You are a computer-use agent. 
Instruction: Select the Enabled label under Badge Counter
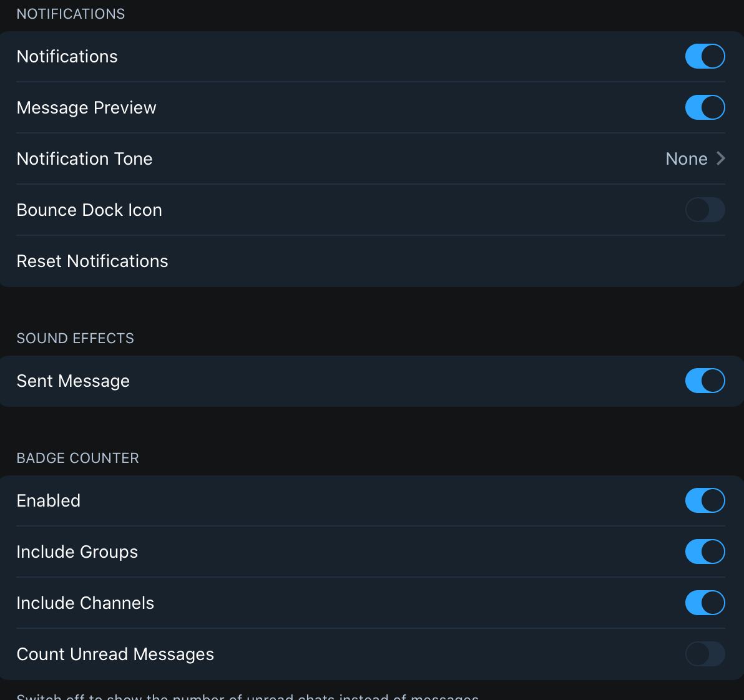pyautogui.click(x=49, y=501)
